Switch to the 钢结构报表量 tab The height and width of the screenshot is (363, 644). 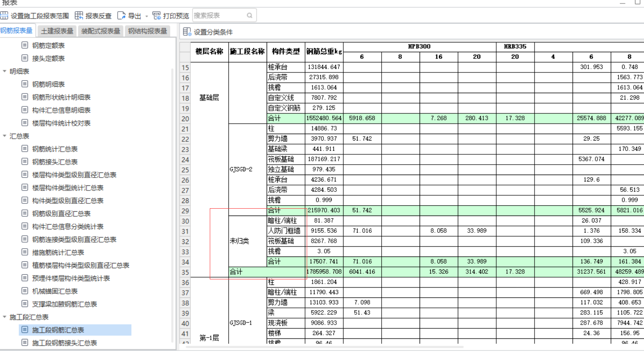point(147,31)
